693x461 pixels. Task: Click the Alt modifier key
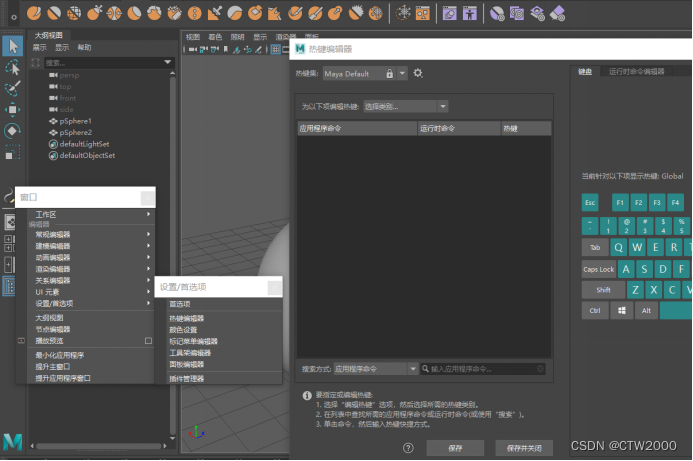pos(646,310)
